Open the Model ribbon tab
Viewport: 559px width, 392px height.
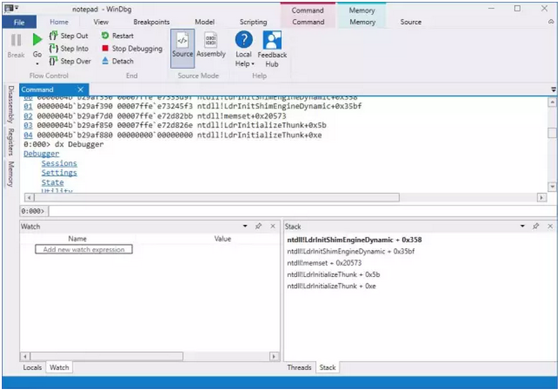point(205,22)
